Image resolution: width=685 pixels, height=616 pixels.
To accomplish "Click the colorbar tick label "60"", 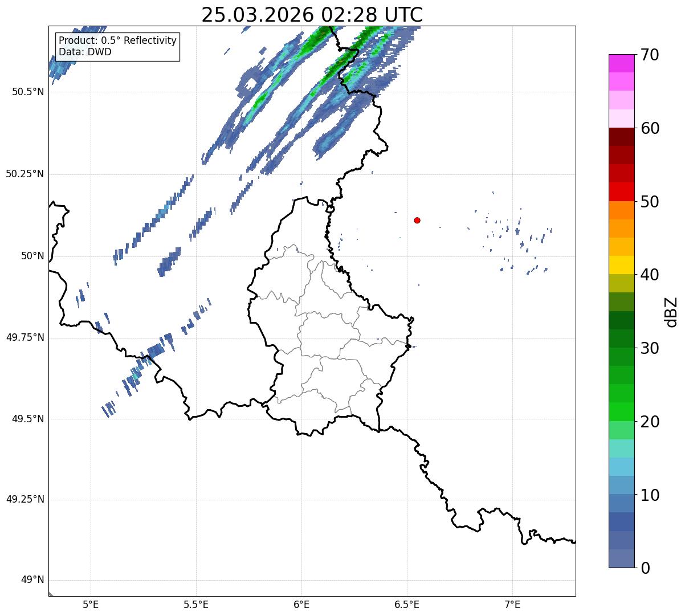I will pyautogui.click(x=649, y=128).
